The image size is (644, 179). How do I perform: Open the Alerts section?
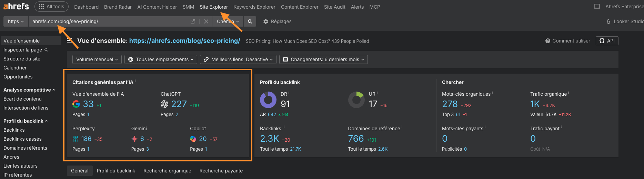click(x=357, y=7)
